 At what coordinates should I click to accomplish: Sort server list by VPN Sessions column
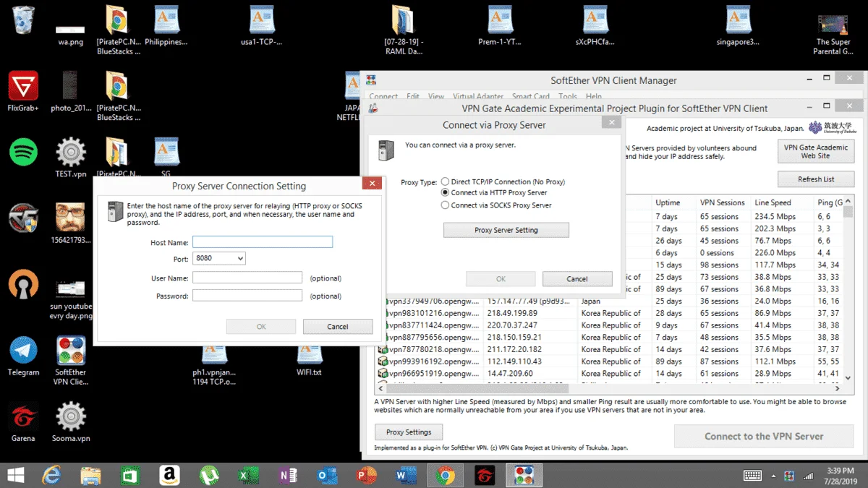[723, 202]
